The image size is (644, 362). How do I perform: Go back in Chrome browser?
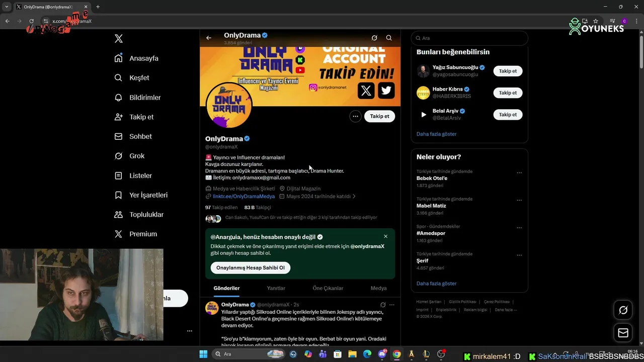point(7,21)
